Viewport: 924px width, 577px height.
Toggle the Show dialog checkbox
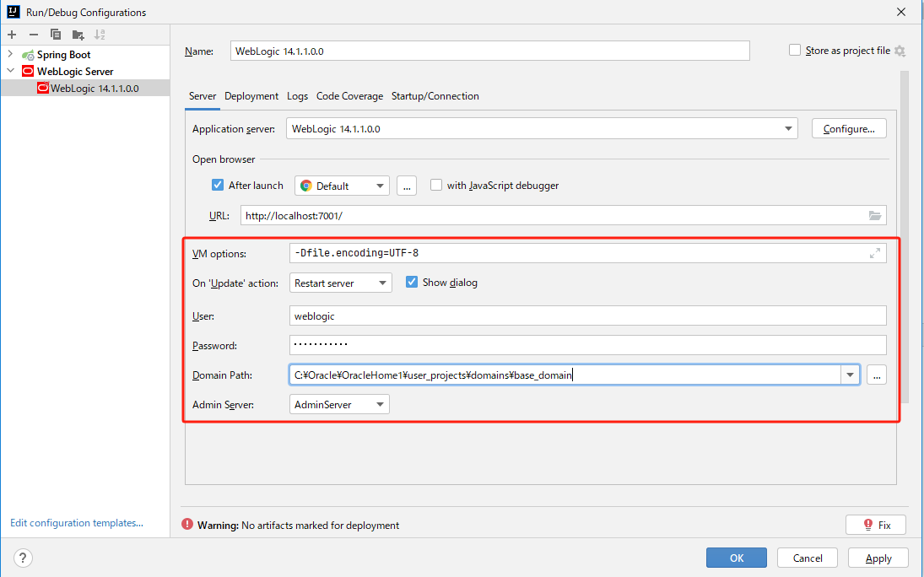[412, 283]
